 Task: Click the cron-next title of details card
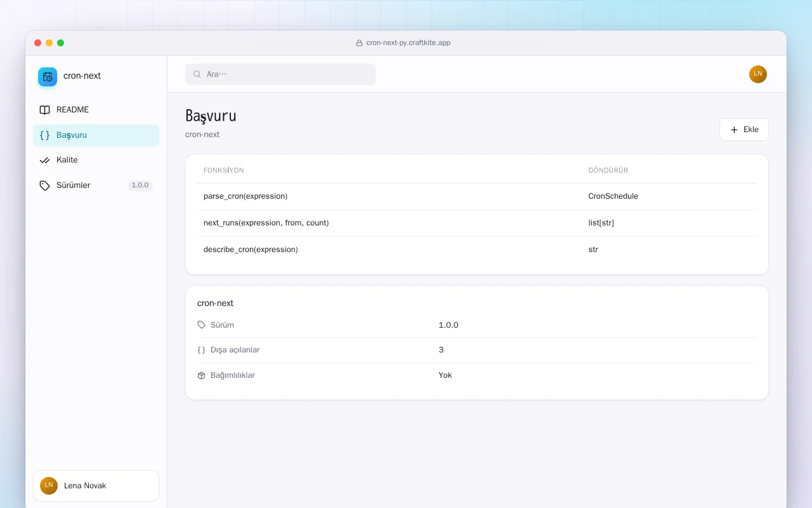pyautogui.click(x=216, y=304)
